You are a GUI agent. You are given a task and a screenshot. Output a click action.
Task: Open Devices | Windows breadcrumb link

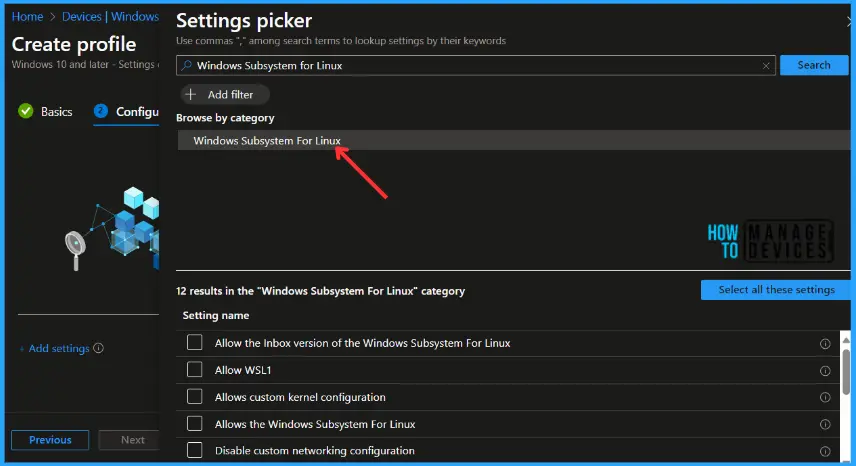point(110,17)
